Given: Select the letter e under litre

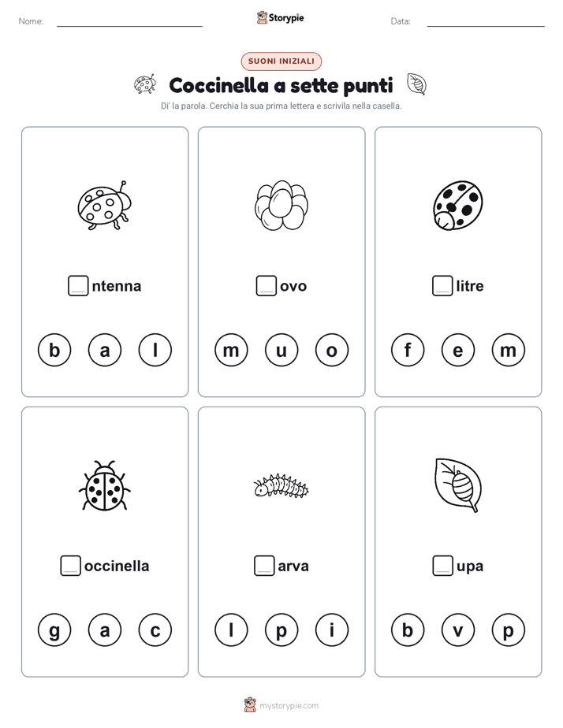Looking at the screenshot, I should click(457, 350).
